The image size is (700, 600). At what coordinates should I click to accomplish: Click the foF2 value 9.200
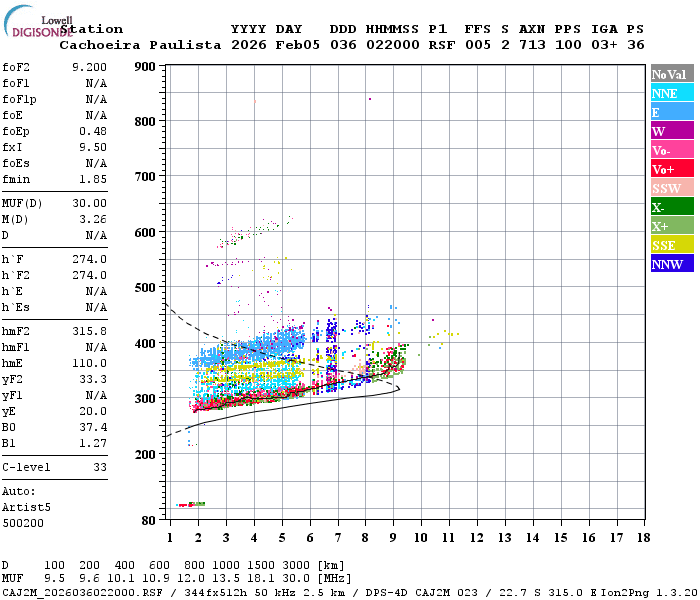89,66
